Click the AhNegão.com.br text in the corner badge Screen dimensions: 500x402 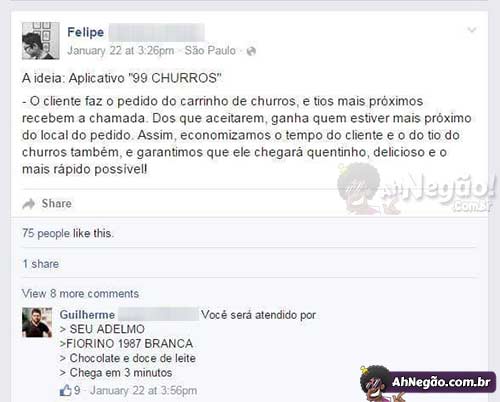(x=441, y=382)
